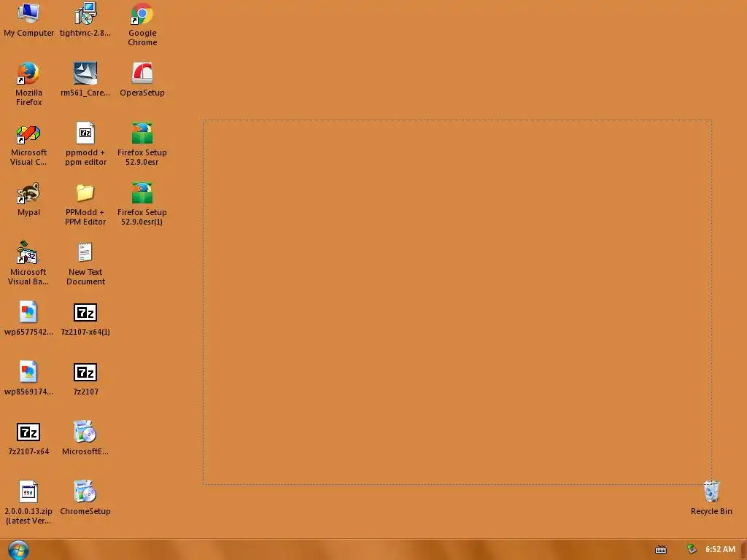Screen dimensions: 747x560
Task: Click the 6:52 AM taskbar clock
Action: coord(720,549)
